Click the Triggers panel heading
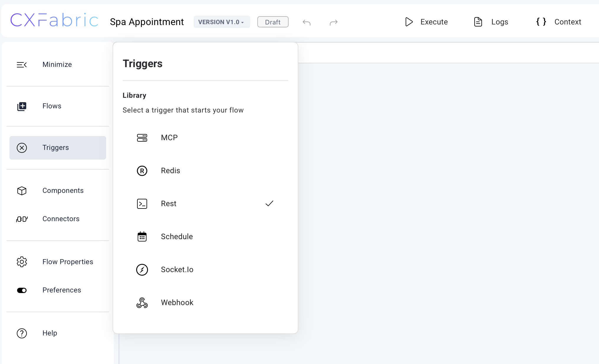599x364 pixels. tap(142, 64)
